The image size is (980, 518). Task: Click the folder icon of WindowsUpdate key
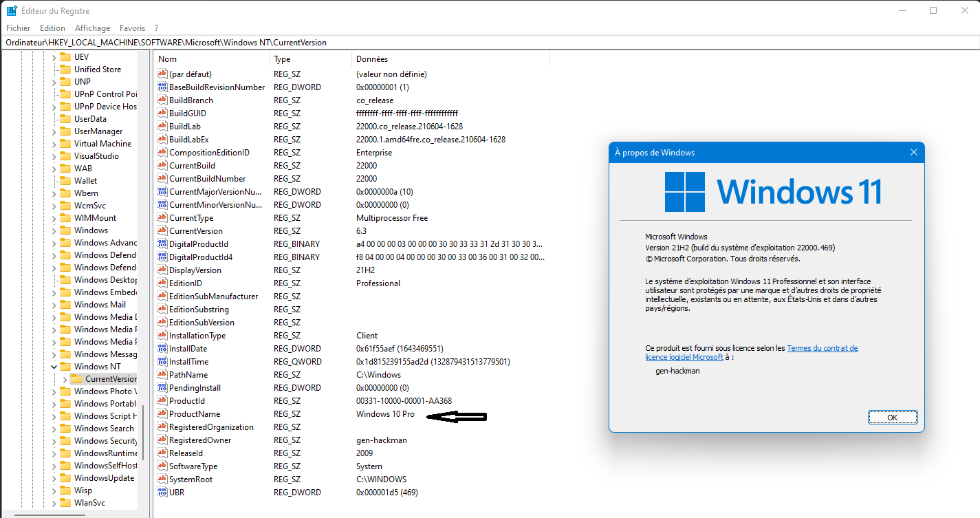pyautogui.click(x=65, y=478)
